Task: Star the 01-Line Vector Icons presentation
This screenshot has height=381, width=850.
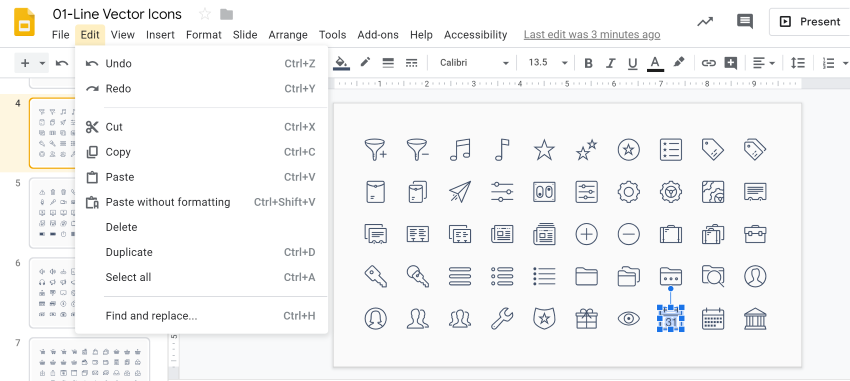Action: click(x=205, y=14)
